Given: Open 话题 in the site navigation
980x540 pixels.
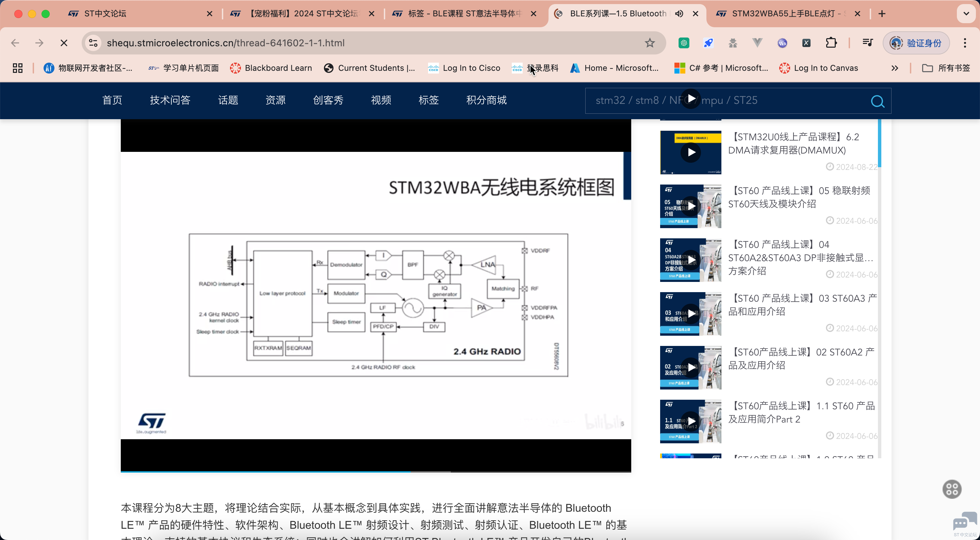Looking at the screenshot, I should (228, 100).
